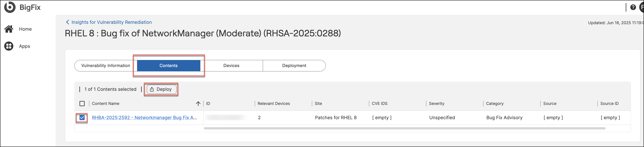Click the user profile avatar icon
The width and height of the screenshot is (644, 147).
pos(642,7)
